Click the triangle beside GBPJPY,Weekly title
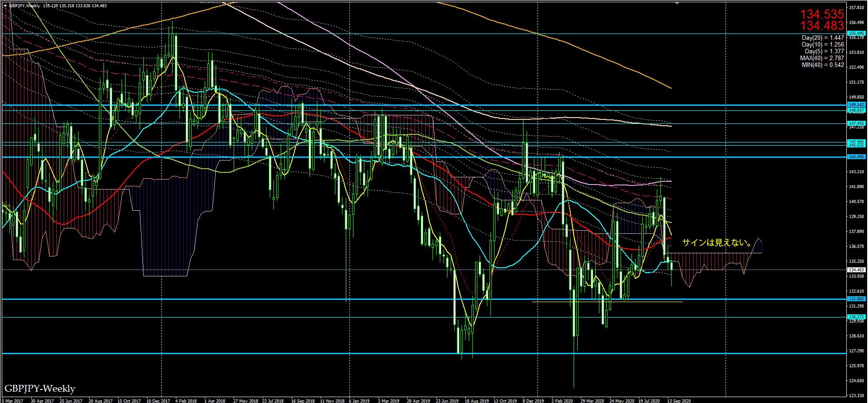868x403 pixels. (x=5, y=6)
